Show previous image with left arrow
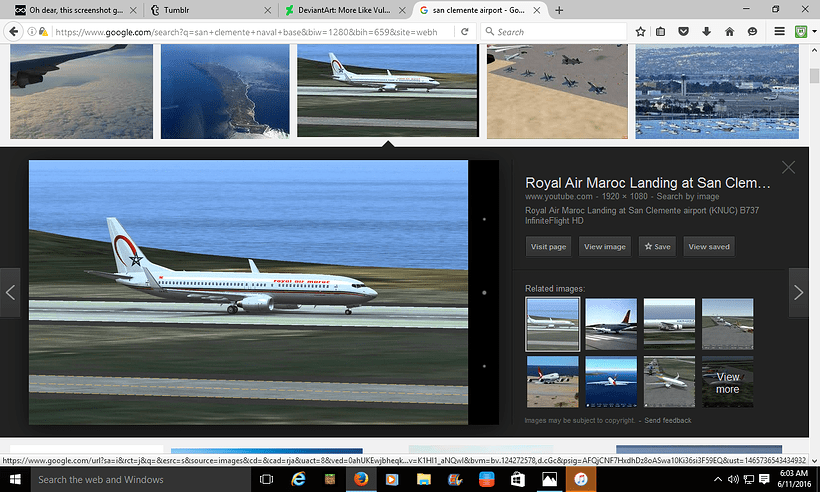The image size is (820, 492). (x=10, y=292)
